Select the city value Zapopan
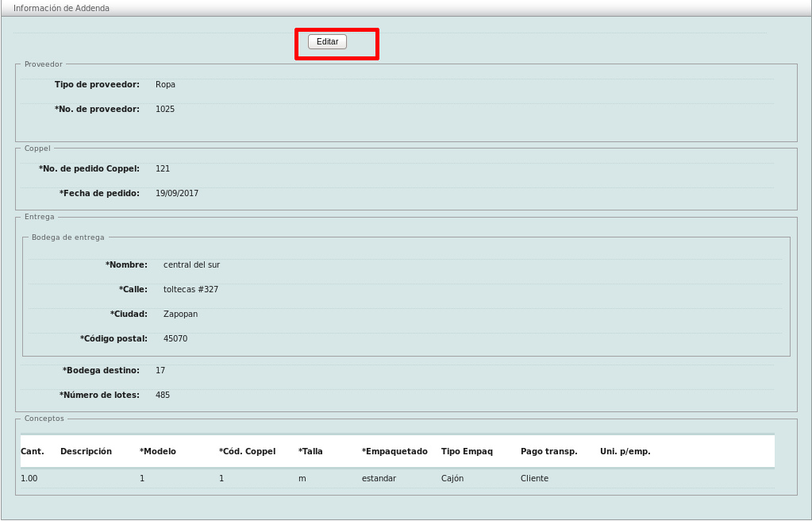The image size is (812, 521). click(x=180, y=314)
